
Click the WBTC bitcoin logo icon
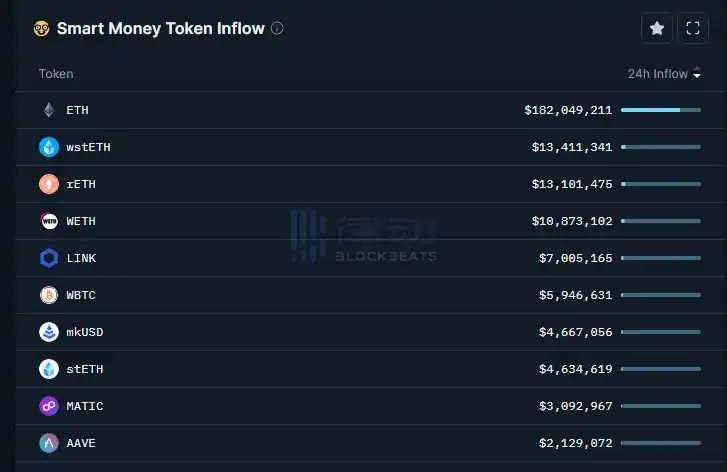[49, 295]
